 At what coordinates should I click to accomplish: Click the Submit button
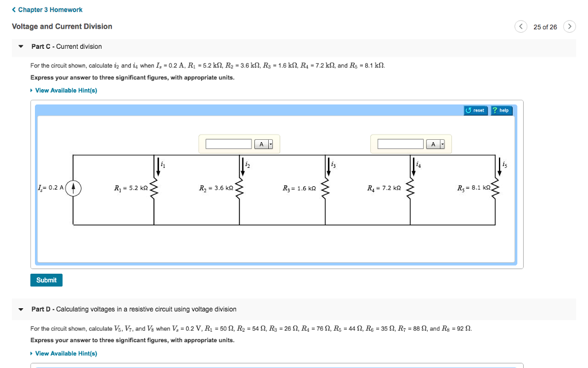(x=46, y=280)
